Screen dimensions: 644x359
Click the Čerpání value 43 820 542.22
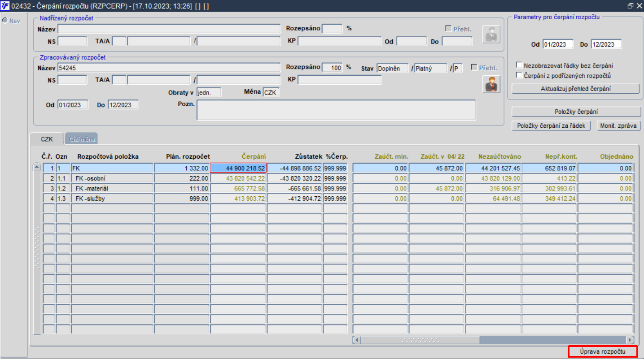pos(238,178)
